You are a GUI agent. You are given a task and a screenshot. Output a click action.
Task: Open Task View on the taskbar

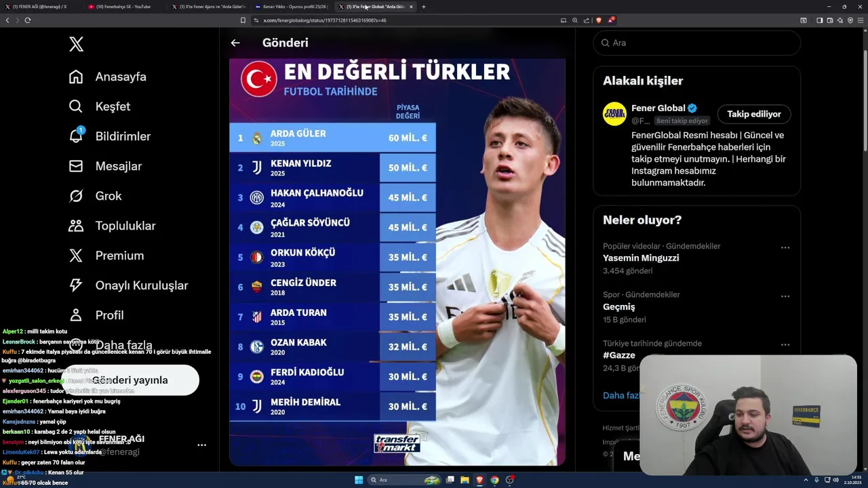pos(450,480)
